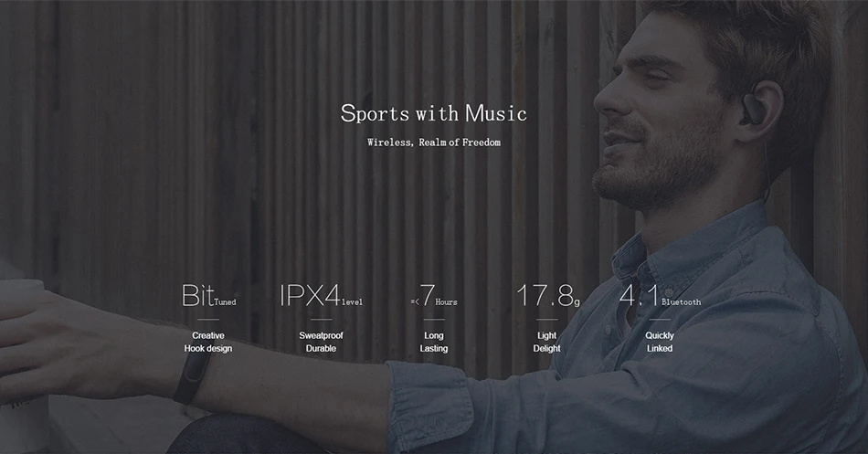Click the '4.1 Bluetooth' feature heading

click(x=660, y=296)
